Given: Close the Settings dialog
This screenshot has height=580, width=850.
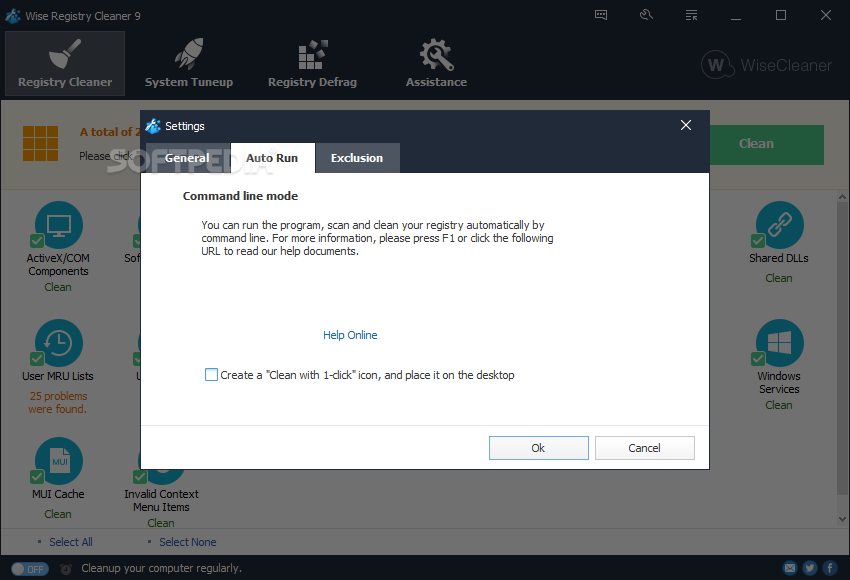Looking at the screenshot, I should tap(686, 125).
